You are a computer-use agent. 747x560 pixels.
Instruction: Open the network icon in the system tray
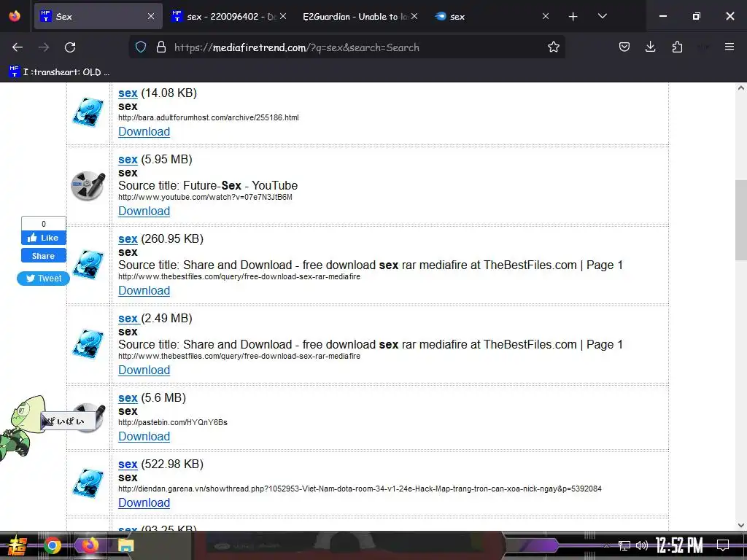[624, 545]
